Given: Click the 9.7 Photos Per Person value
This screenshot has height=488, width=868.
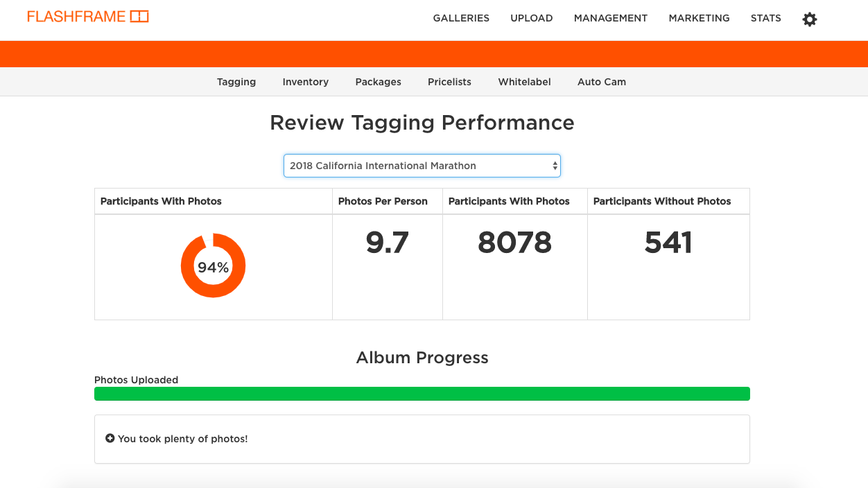Looking at the screenshot, I should pos(387,243).
